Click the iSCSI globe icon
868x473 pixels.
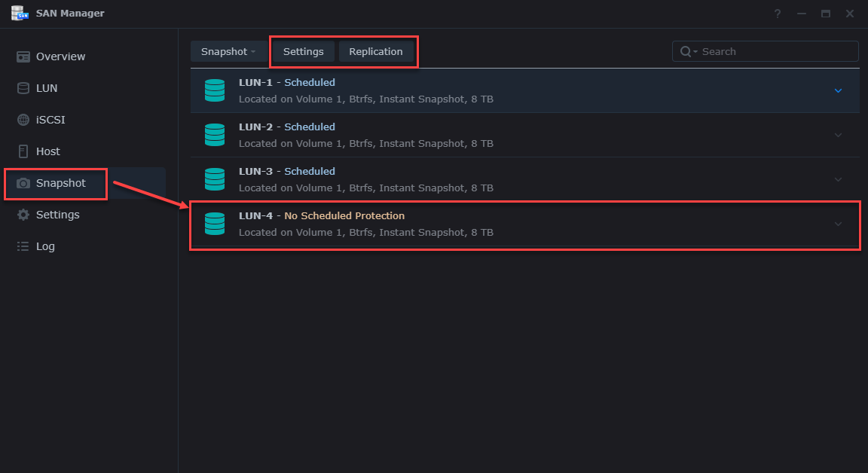coord(23,120)
